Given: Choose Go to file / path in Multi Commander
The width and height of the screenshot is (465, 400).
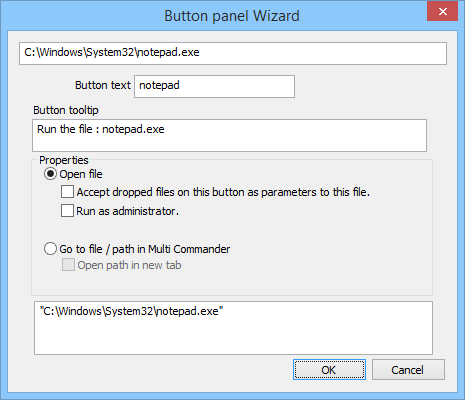Looking at the screenshot, I should tap(50, 249).
